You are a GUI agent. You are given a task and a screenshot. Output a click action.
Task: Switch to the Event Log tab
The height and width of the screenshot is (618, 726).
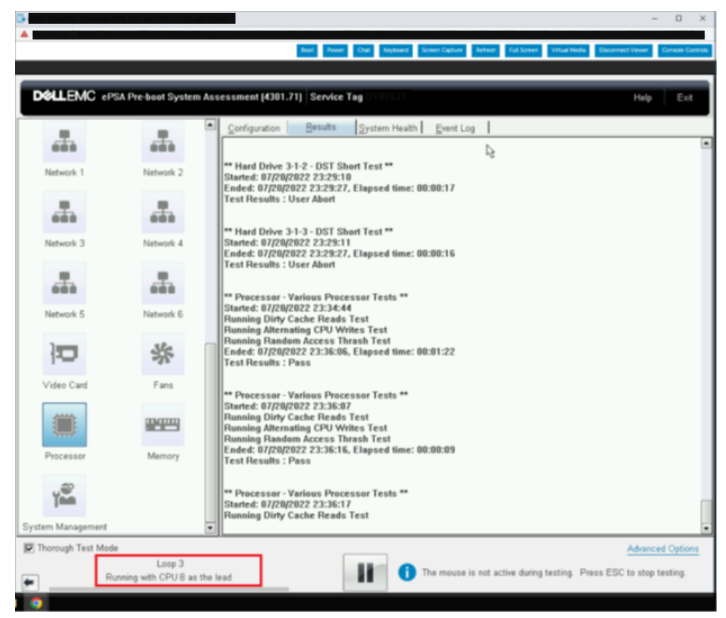tap(455, 128)
